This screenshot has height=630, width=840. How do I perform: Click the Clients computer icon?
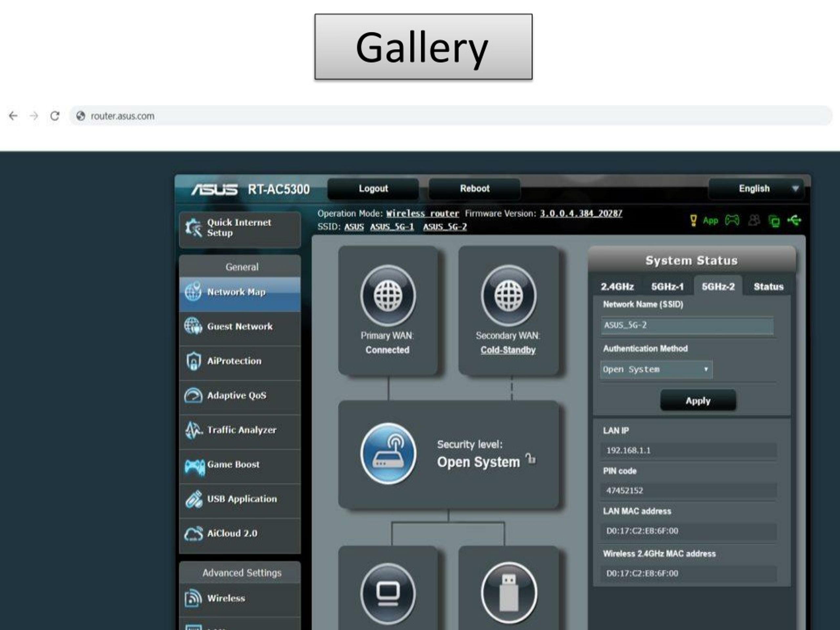388,593
